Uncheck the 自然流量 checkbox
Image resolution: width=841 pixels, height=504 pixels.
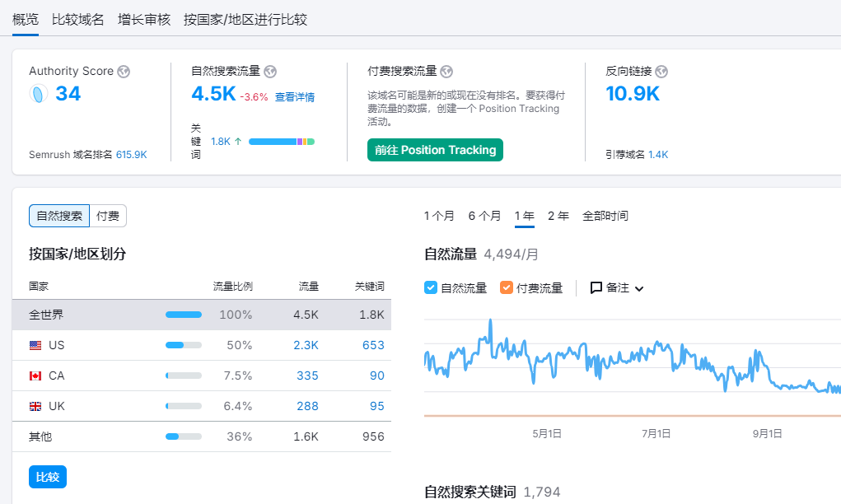click(x=431, y=288)
